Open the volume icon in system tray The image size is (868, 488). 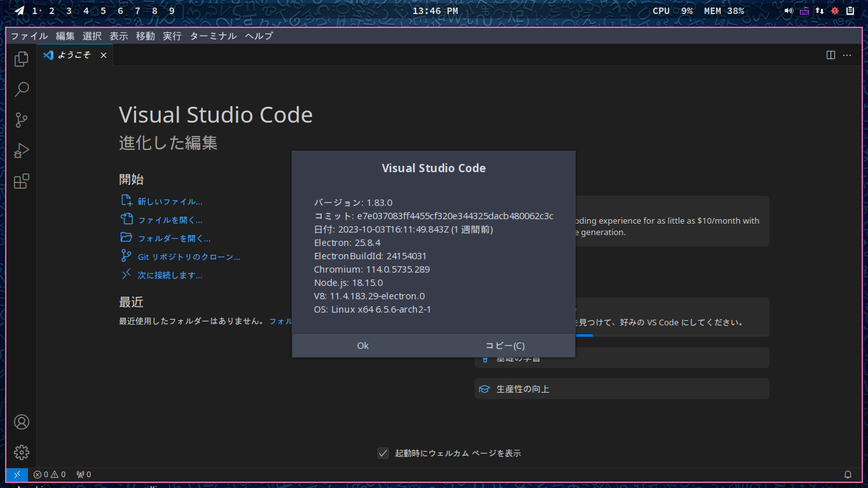789,11
